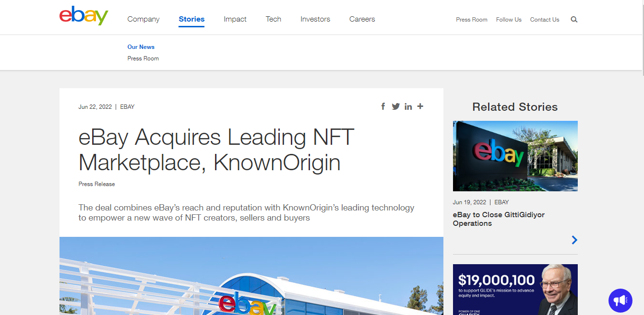
Task: Share article on LinkedIn icon
Action: click(x=408, y=106)
